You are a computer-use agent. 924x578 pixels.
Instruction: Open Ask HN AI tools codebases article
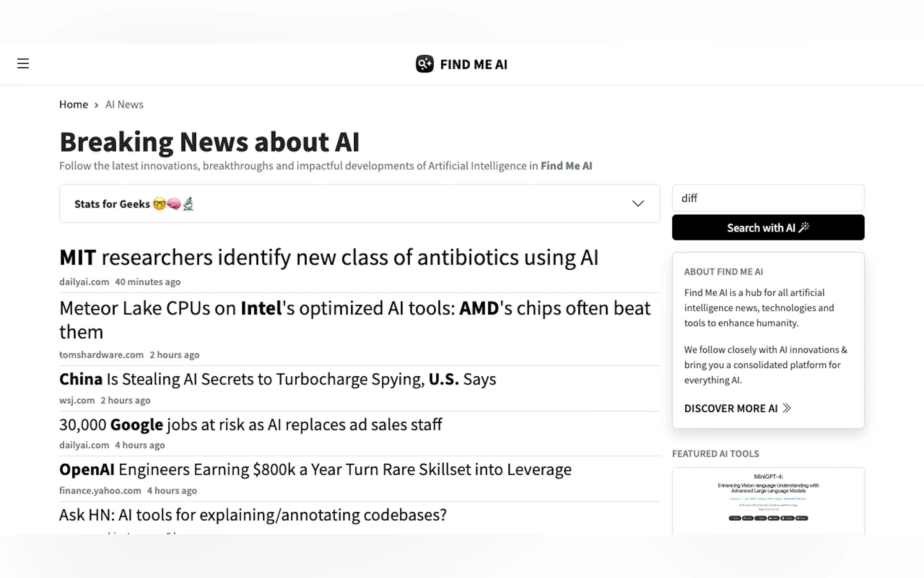click(x=252, y=515)
